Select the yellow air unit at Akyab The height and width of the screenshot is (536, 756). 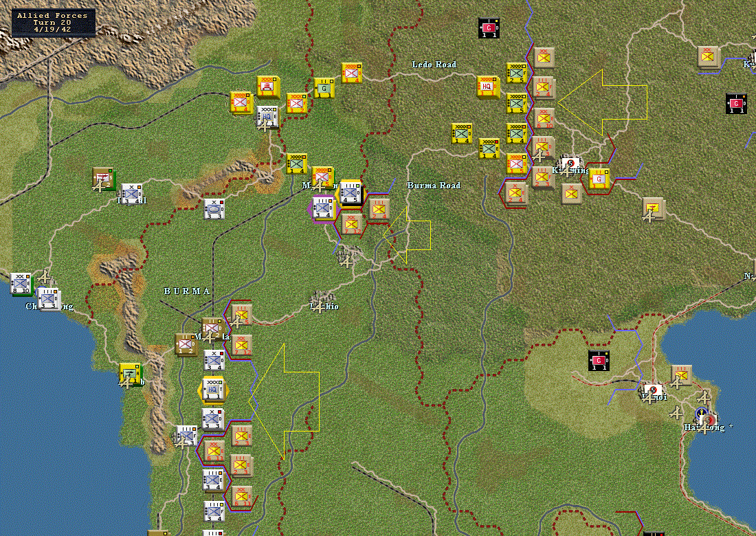[130, 374]
